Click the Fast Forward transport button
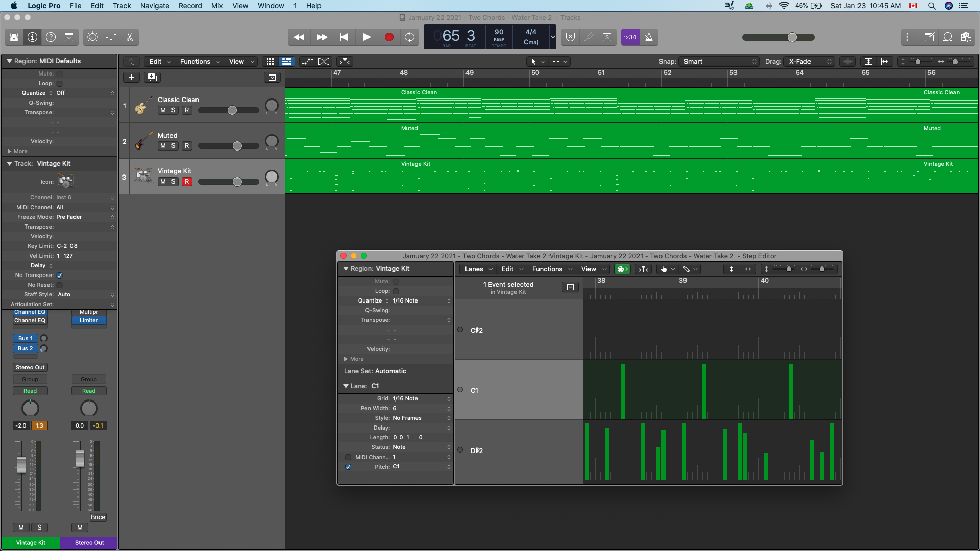Screen dimensions: 980x551 click(322, 37)
